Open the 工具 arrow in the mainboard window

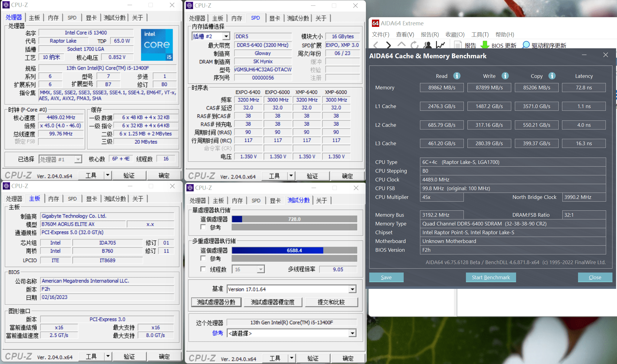108,356
